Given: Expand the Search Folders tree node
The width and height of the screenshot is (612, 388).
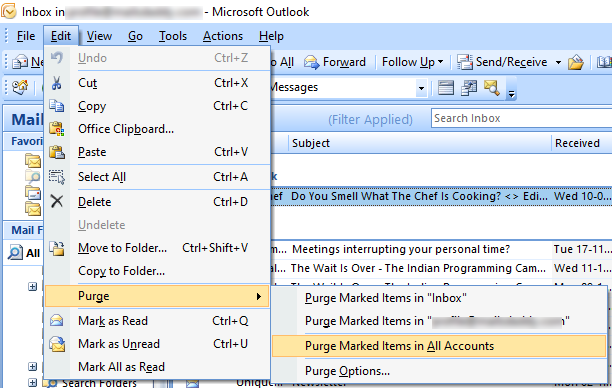Looking at the screenshot, I should [x=33, y=383].
